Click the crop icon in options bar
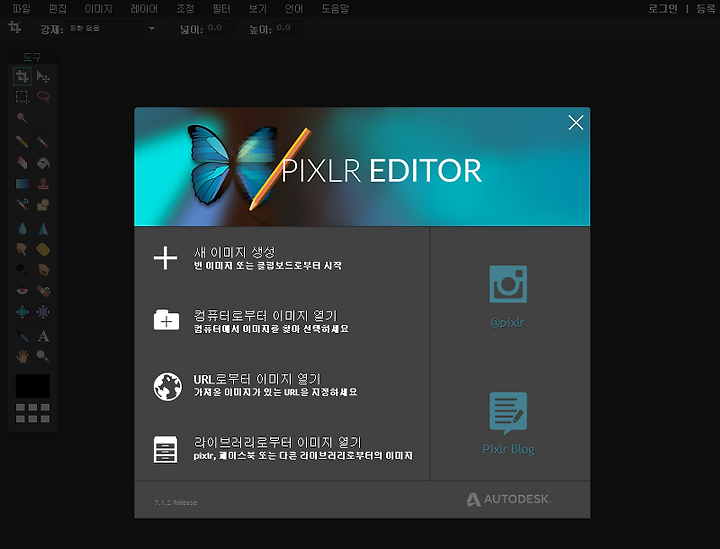Image resolution: width=720 pixels, height=549 pixels. (15, 28)
